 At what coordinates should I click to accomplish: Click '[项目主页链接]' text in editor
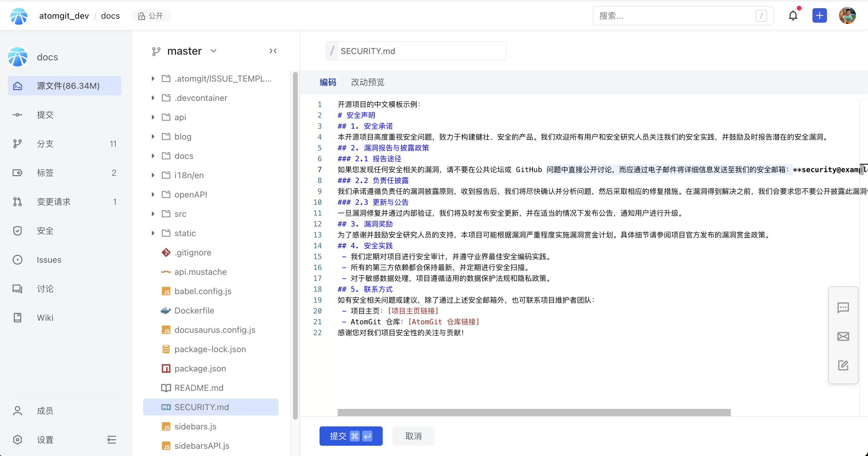coord(413,311)
